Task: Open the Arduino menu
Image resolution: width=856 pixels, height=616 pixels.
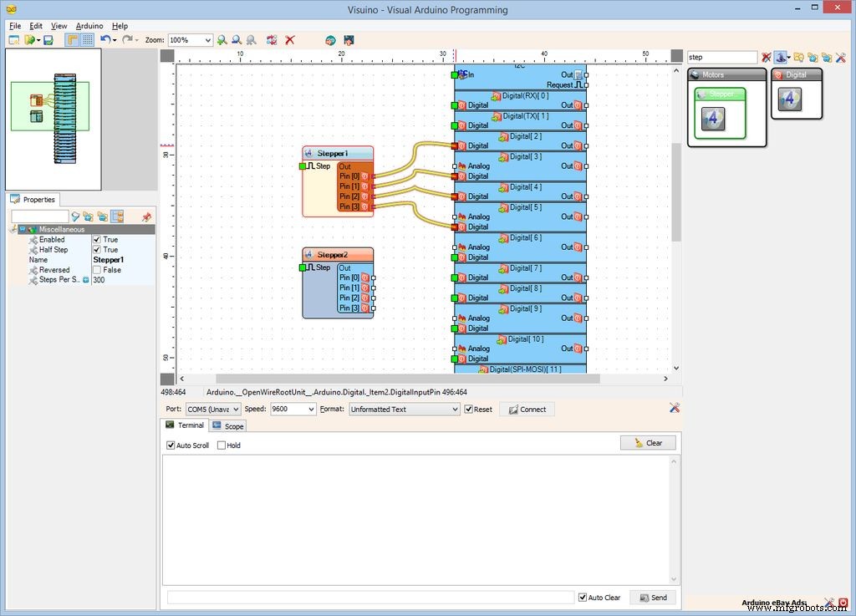Action: tap(89, 26)
